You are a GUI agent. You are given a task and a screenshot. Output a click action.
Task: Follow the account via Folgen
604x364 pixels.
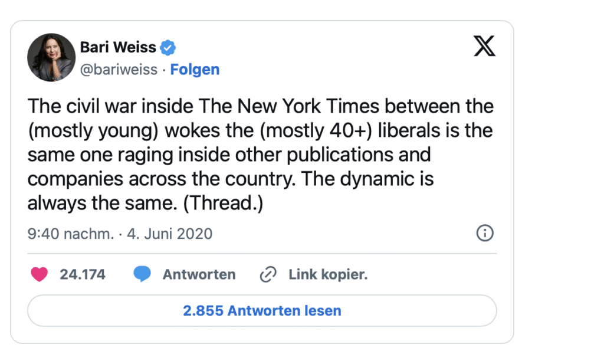click(x=195, y=70)
